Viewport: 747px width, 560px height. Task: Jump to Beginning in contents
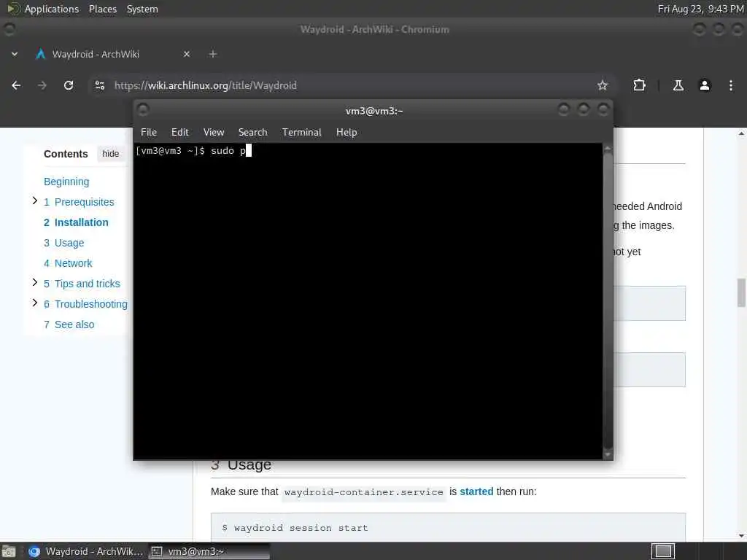pos(66,182)
